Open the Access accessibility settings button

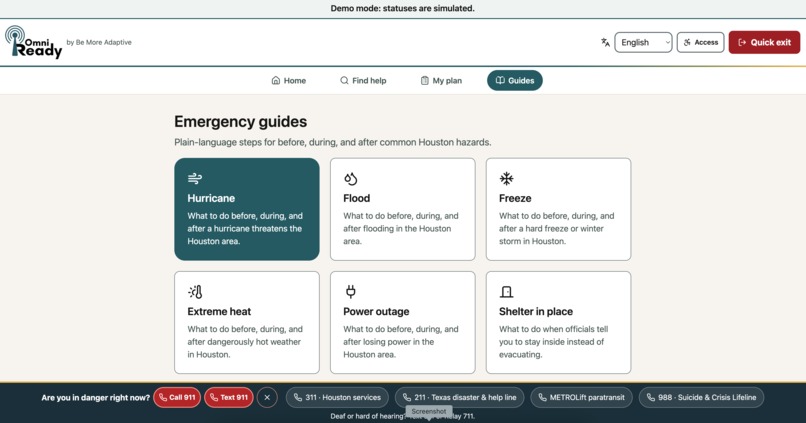(x=700, y=42)
